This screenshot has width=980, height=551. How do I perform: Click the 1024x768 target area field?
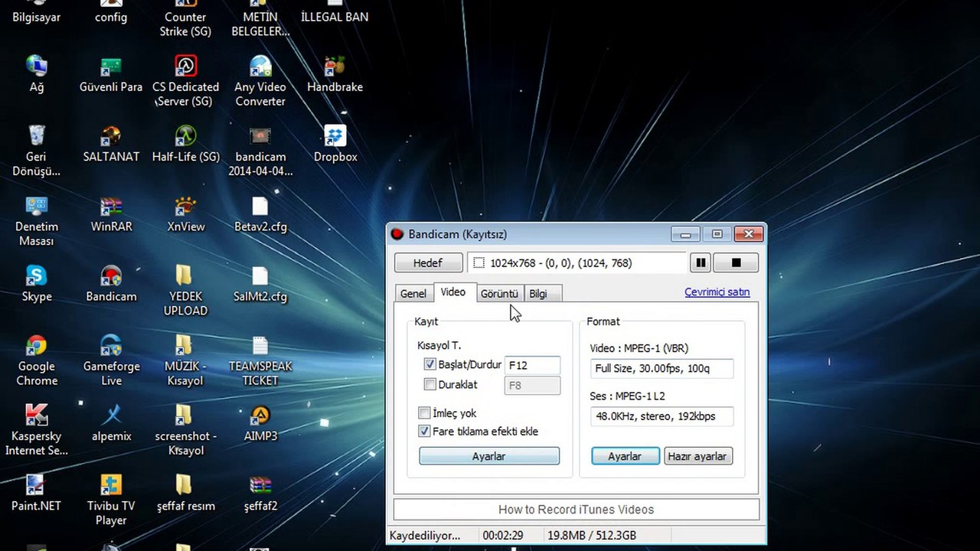577,263
